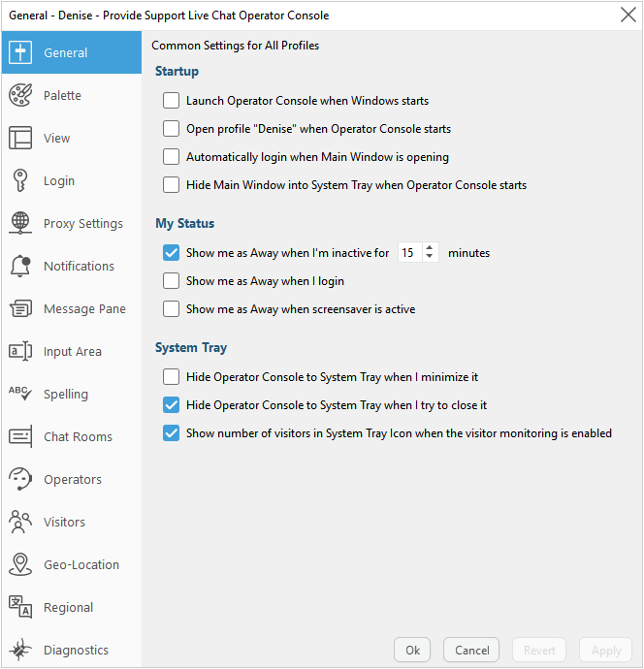
Task: Select the Operators settings page
Action: pos(71,479)
